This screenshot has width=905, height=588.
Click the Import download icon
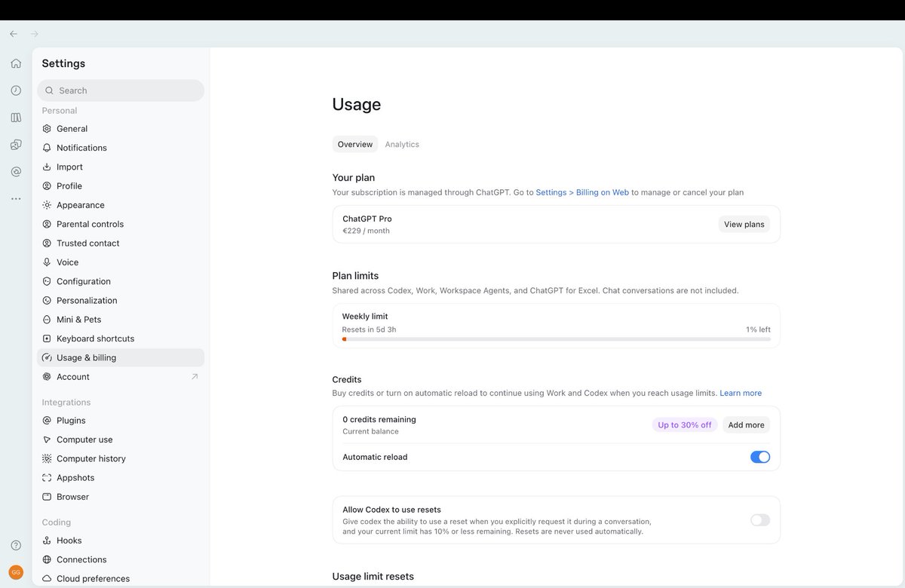[47, 167]
